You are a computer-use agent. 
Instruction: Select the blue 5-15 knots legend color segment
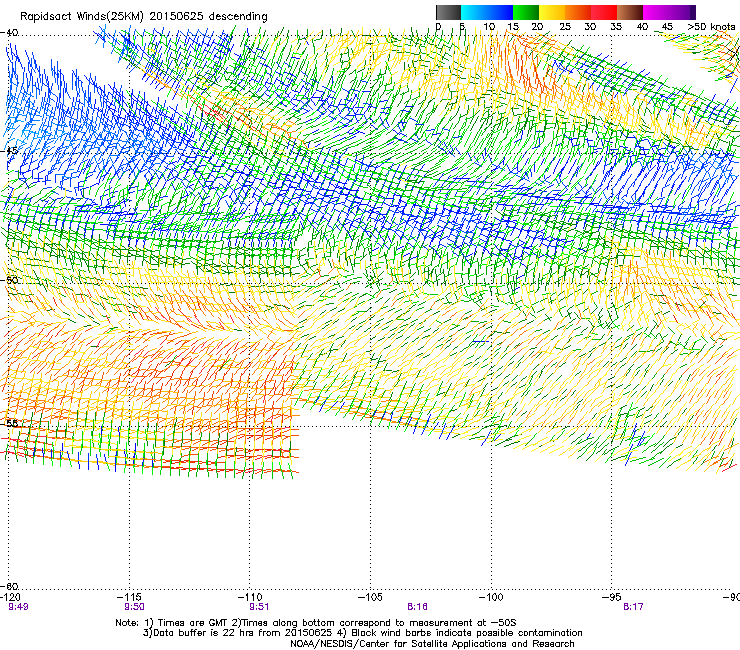487,12
